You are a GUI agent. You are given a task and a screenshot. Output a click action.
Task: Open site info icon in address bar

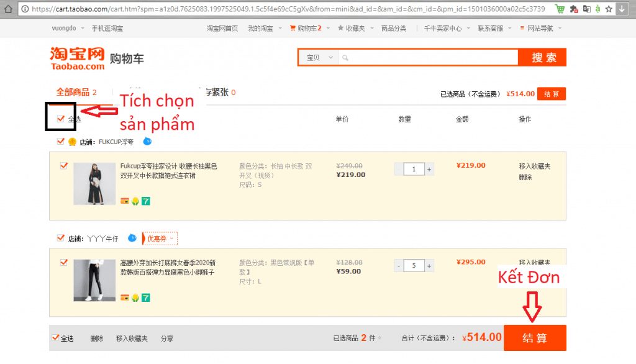coord(25,9)
